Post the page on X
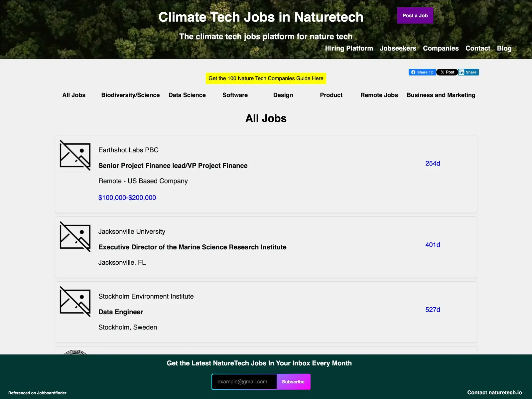Image resolution: width=532 pixels, height=399 pixels. click(447, 72)
